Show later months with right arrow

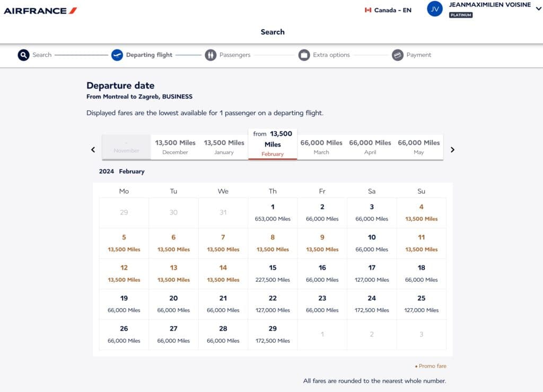452,150
